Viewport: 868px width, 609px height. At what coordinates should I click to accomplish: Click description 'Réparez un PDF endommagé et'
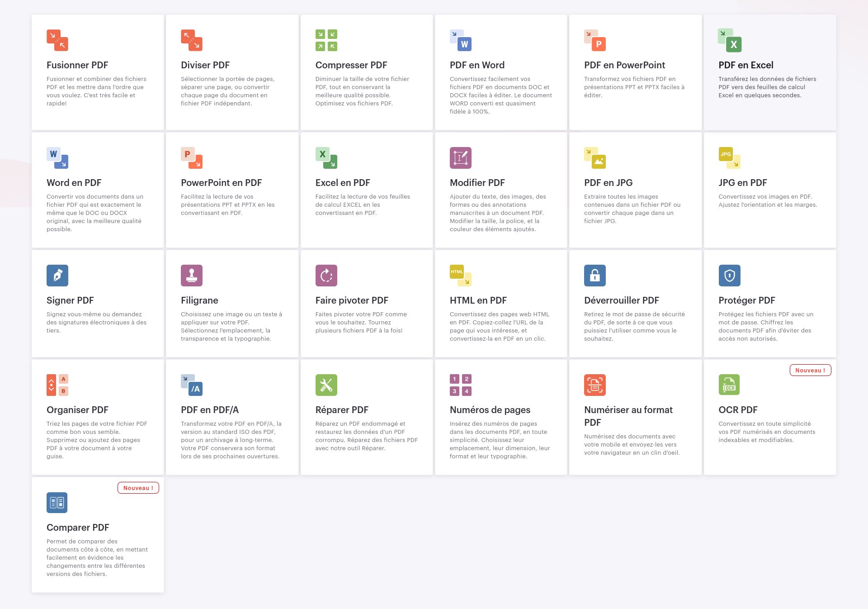click(360, 423)
